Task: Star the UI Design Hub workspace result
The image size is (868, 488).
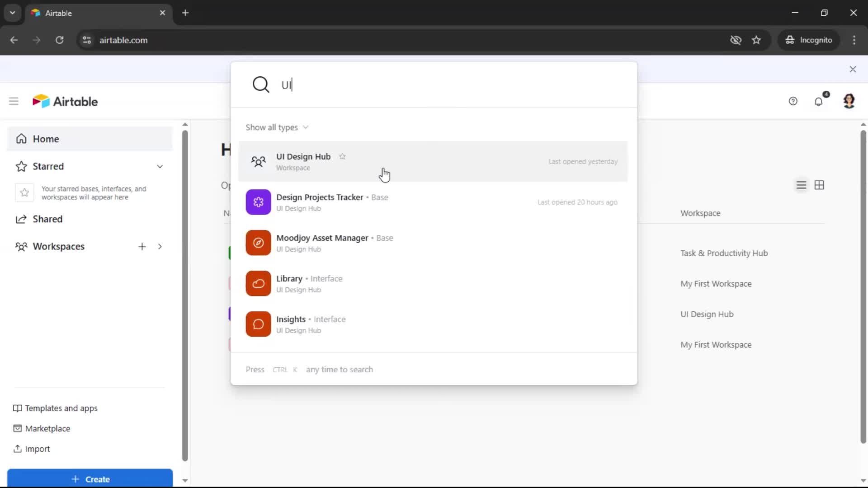Action: click(x=342, y=156)
